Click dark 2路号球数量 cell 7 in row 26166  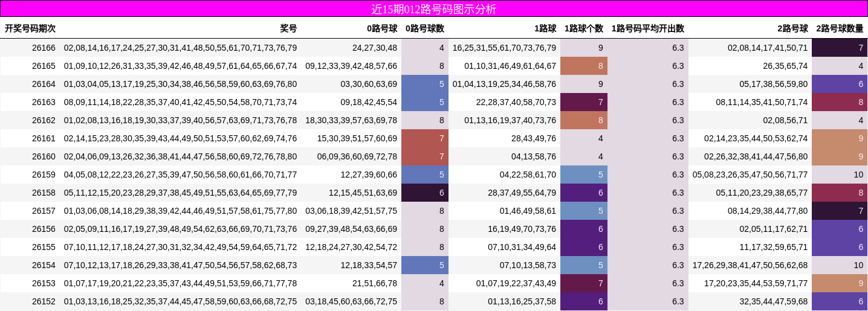point(840,48)
